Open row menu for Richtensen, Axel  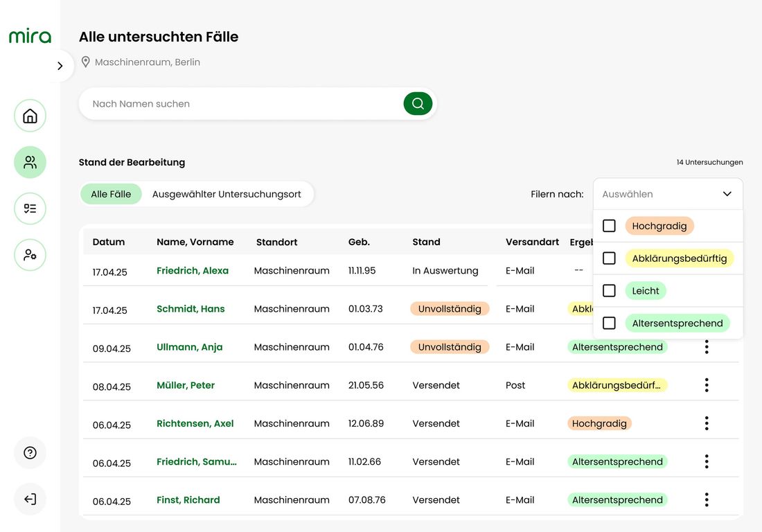pyautogui.click(x=707, y=423)
